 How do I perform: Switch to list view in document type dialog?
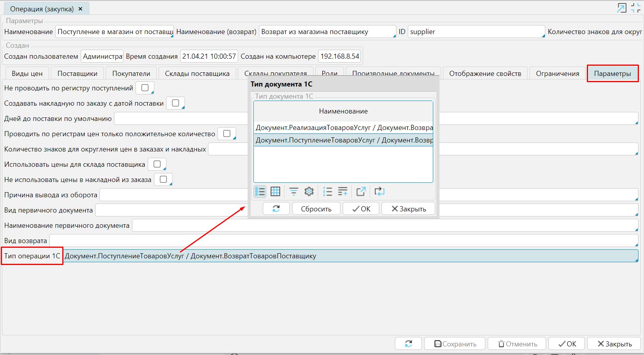point(260,191)
